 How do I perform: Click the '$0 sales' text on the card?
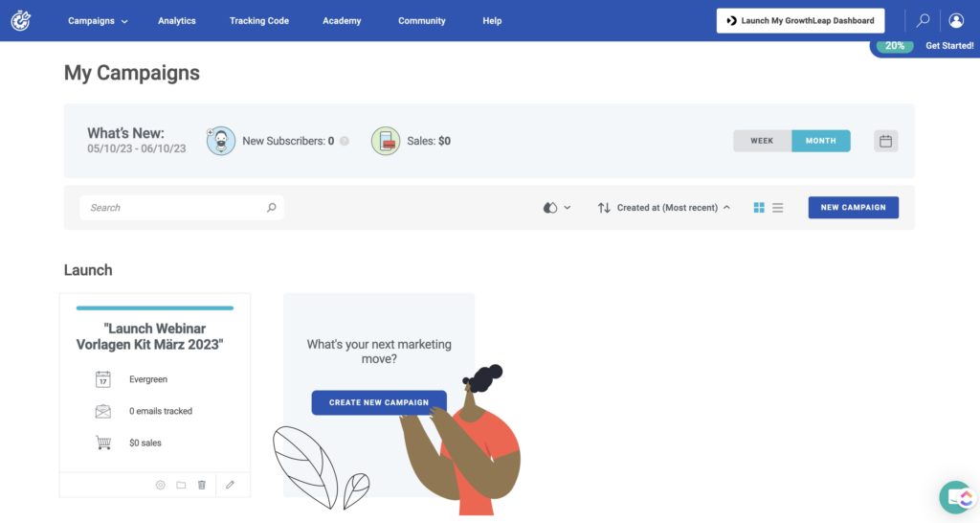point(145,443)
